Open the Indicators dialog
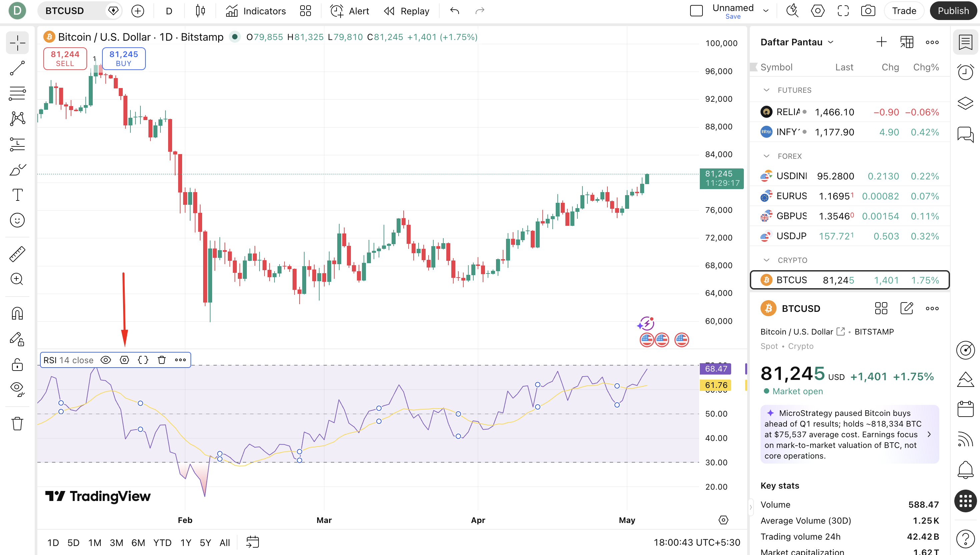980x555 pixels. pyautogui.click(x=256, y=11)
